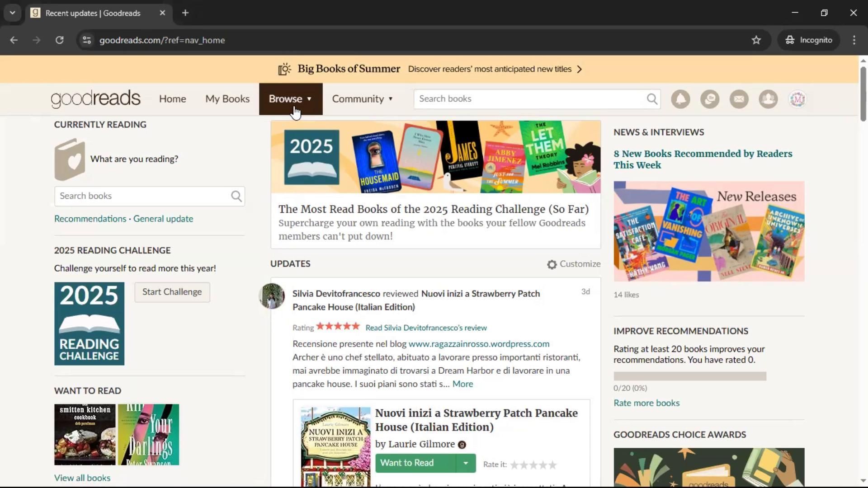Open the friends icon in header
This screenshot has height=488, width=868.
coord(768,99)
